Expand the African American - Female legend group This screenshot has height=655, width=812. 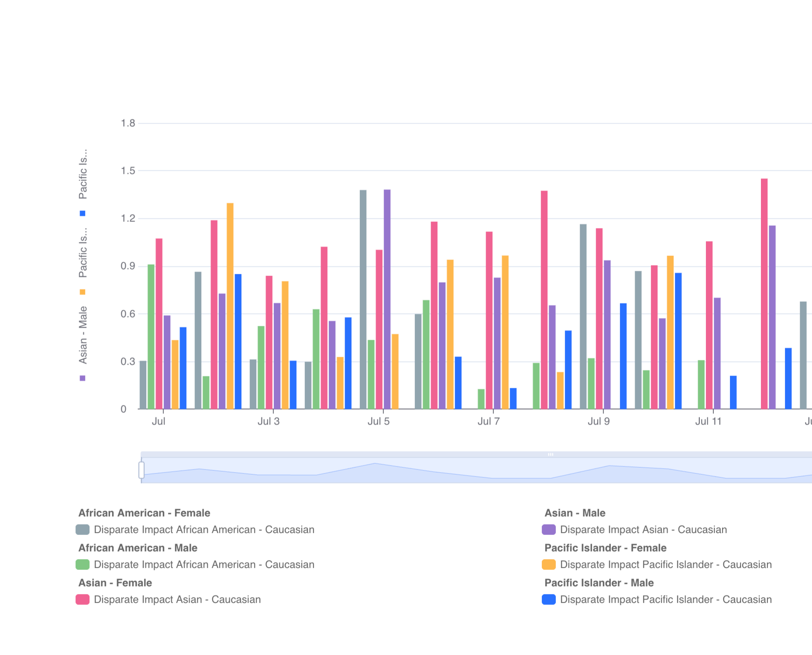click(145, 514)
